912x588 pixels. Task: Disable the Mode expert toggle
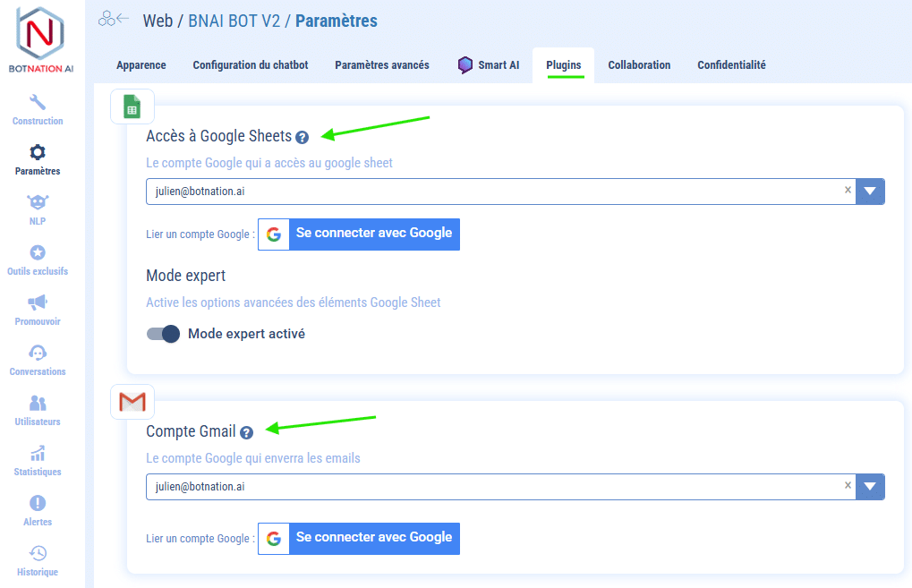click(164, 334)
